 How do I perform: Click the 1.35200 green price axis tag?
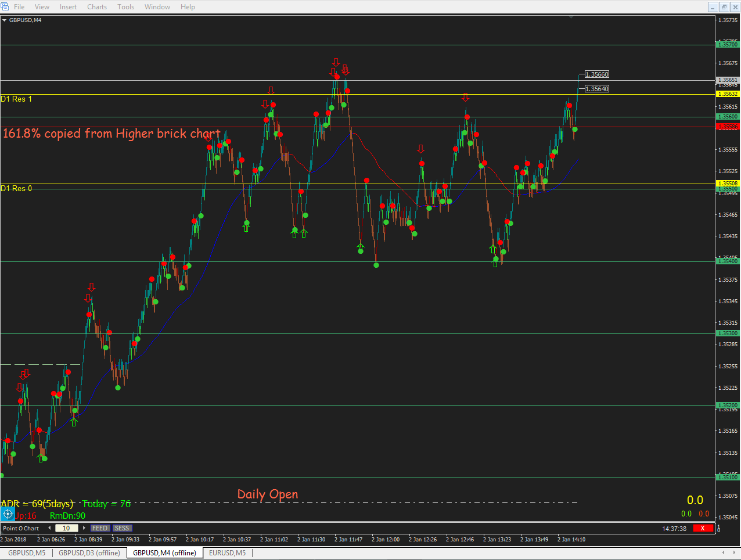pos(728,405)
